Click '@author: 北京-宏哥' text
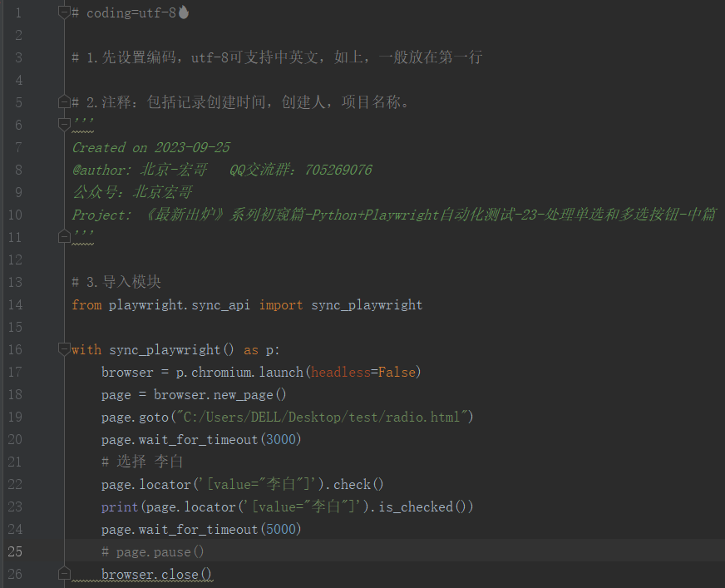Image resolution: width=725 pixels, height=588 pixels. (x=139, y=170)
